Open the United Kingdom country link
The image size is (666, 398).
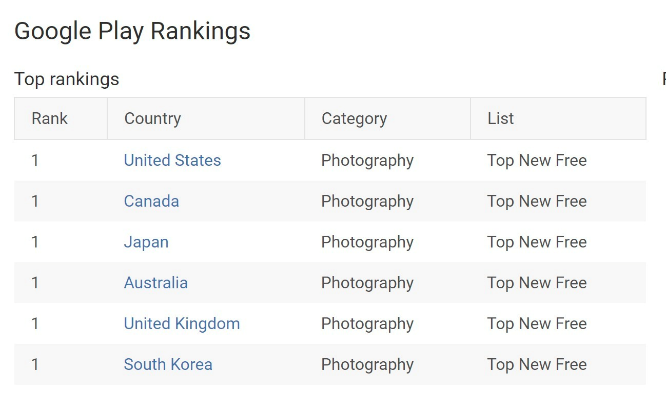(x=182, y=324)
